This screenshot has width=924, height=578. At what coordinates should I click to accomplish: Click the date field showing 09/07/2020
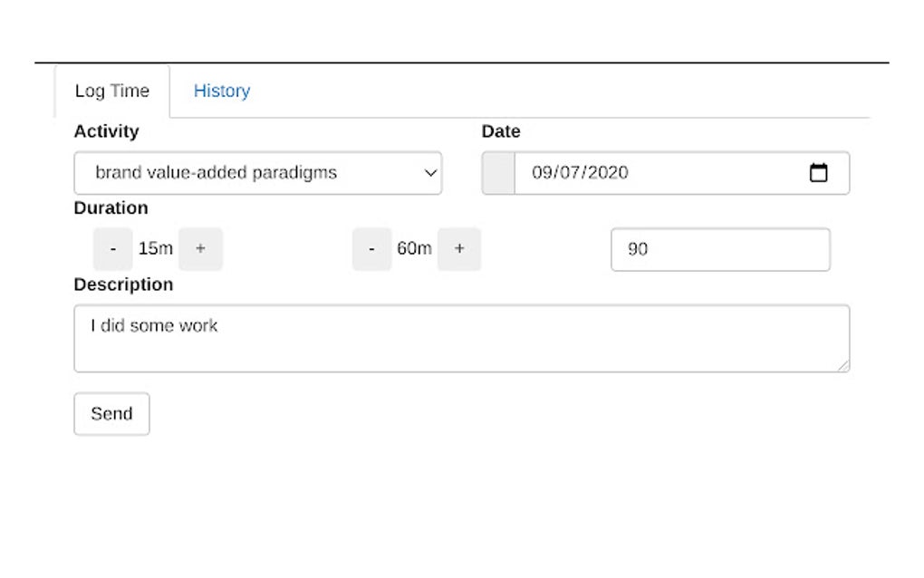click(x=634, y=172)
